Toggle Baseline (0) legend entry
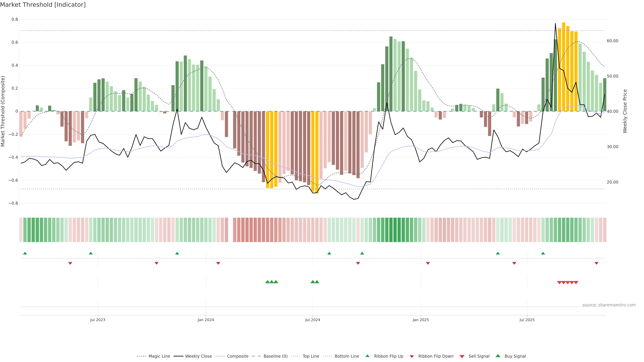Screen dimensions: 644x362 pyautogui.click(x=276, y=356)
